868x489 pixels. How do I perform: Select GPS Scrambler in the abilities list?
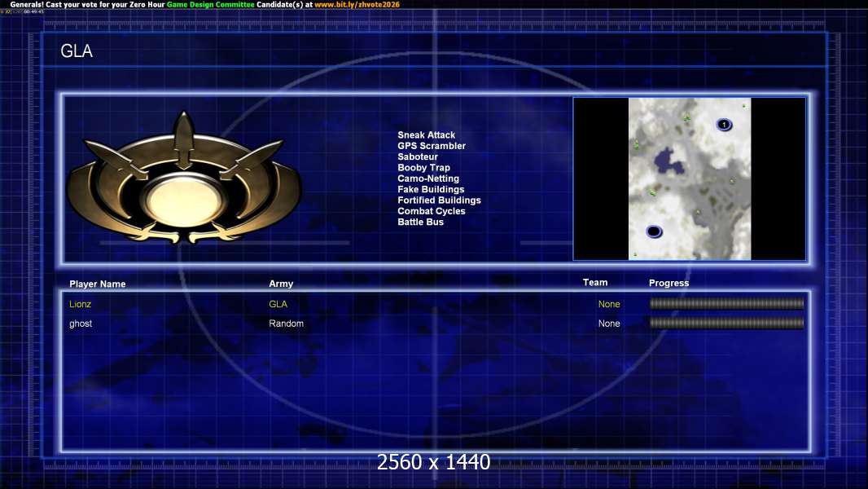coord(432,146)
